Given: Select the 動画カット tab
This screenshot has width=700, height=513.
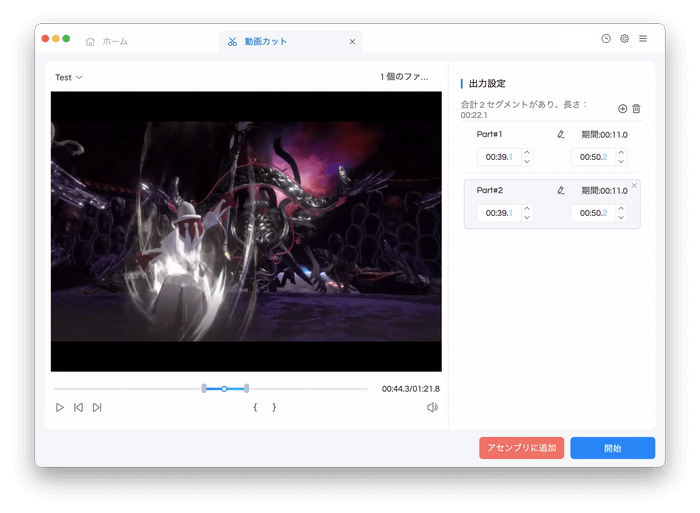Looking at the screenshot, I should point(290,42).
